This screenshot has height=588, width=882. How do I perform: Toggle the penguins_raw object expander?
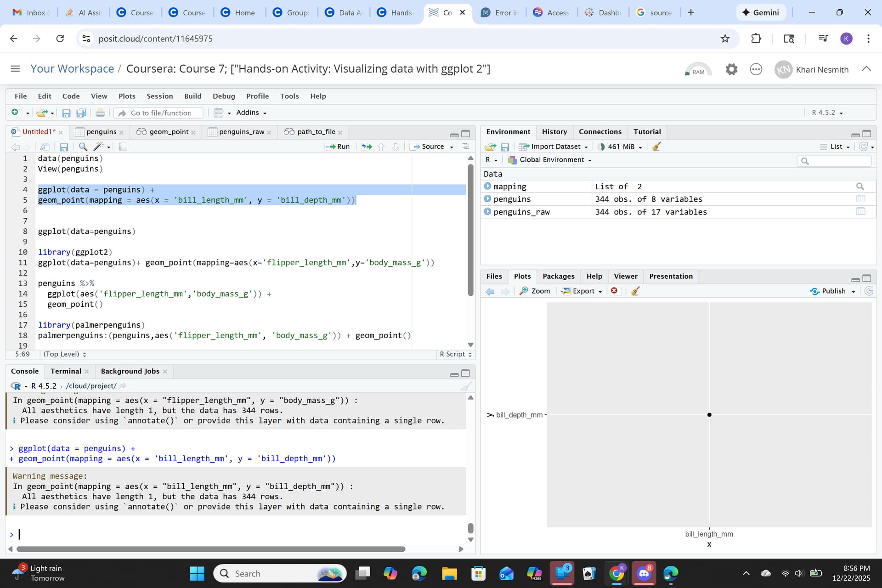coord(487,212)
